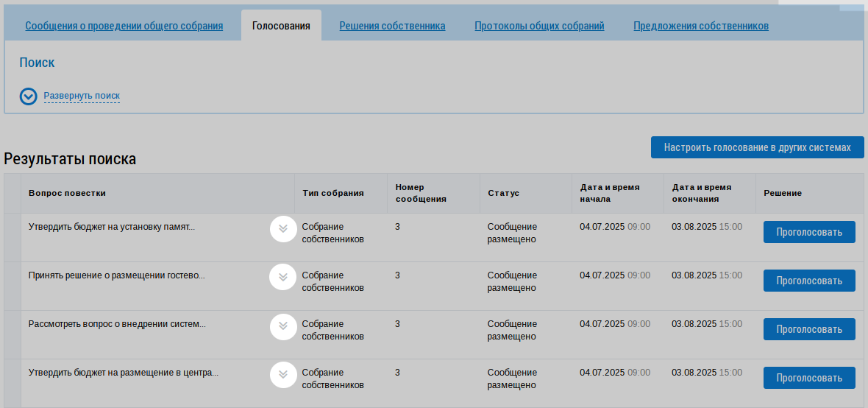Click the "Статус" column header
868x408 pixels.
click(x=503, y=193)
